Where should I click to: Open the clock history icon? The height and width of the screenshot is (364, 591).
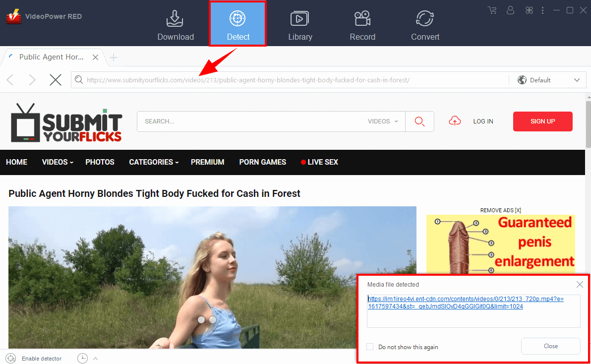tap(82, 359)
